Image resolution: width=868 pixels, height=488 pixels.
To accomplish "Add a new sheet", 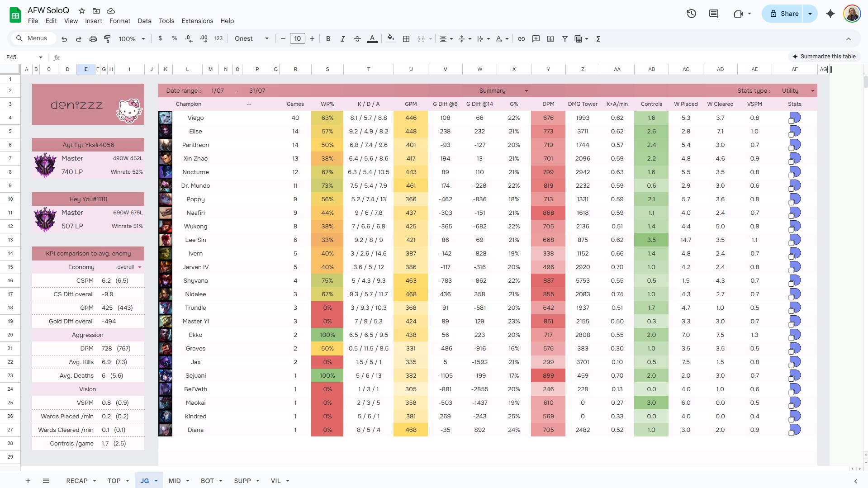I will coord(28,481).
